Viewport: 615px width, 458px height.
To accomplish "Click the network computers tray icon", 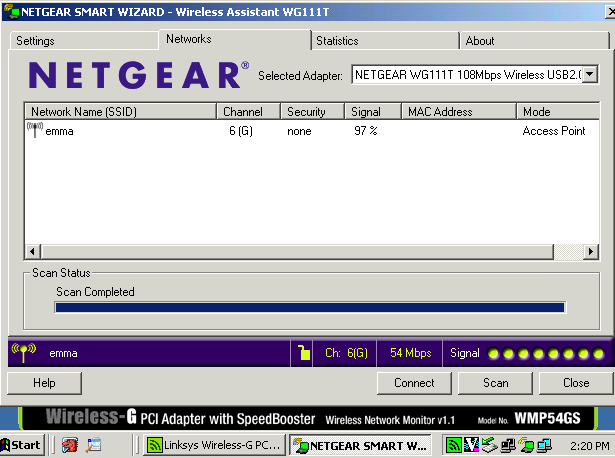I will point(508,445).
